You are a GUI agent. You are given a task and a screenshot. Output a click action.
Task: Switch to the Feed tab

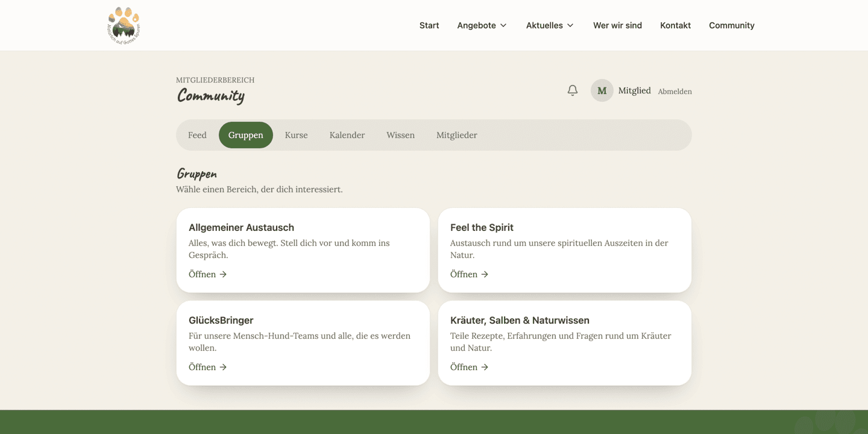pyautogui.click(x=197, y=135)
